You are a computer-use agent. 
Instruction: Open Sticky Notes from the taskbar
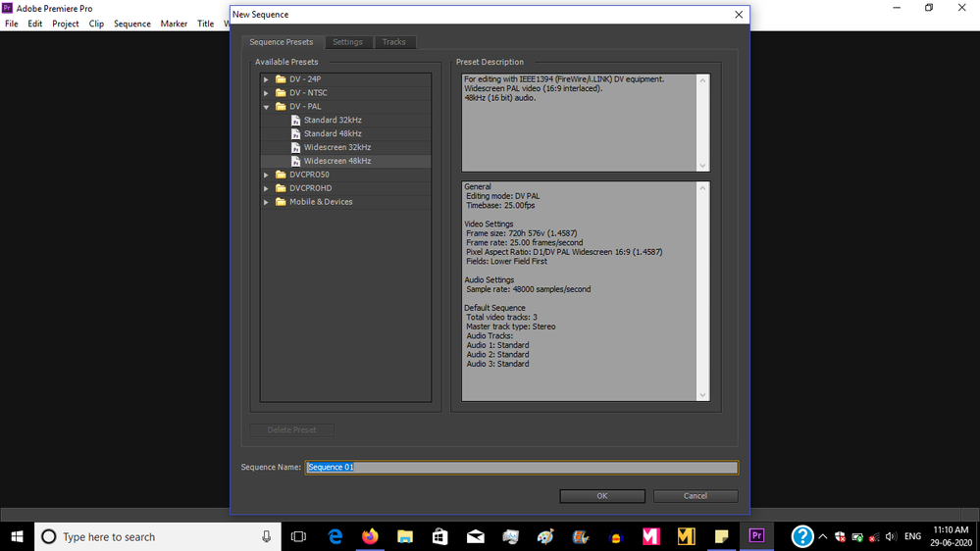point(721,536)
